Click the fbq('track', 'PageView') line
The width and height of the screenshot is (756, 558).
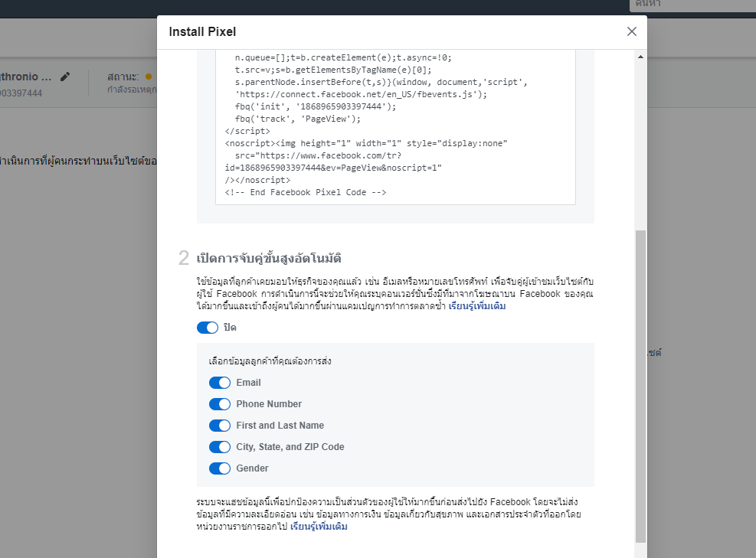(297, 119)
